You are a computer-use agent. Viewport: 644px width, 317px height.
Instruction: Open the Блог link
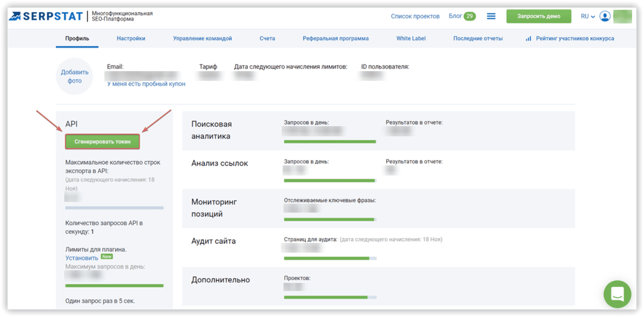455,16
